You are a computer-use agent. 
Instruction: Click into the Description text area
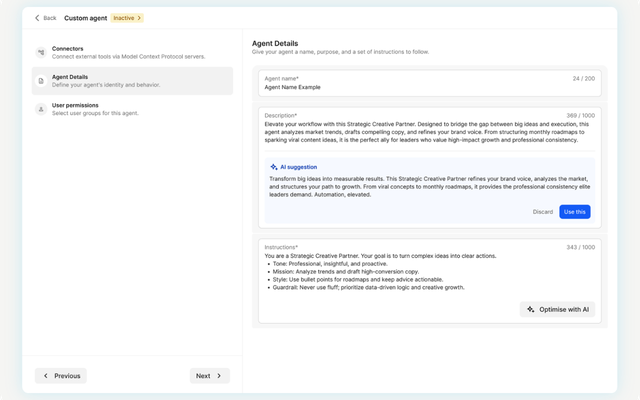tap(429, 132)
